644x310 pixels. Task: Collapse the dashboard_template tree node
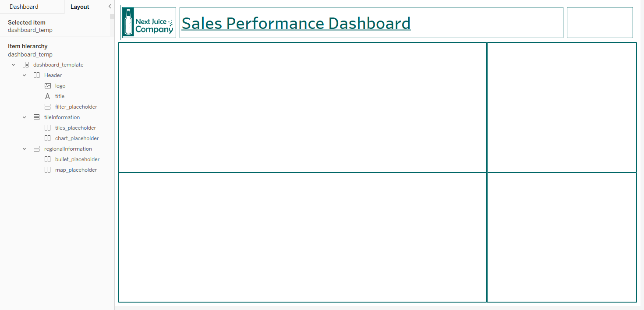[x=13, y=64]
